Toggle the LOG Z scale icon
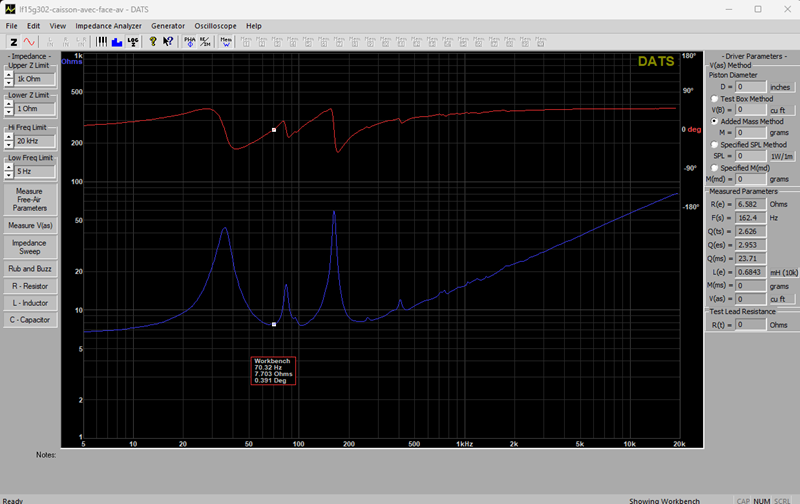This screenshot has width=800, height=504. tap(133, 42)
